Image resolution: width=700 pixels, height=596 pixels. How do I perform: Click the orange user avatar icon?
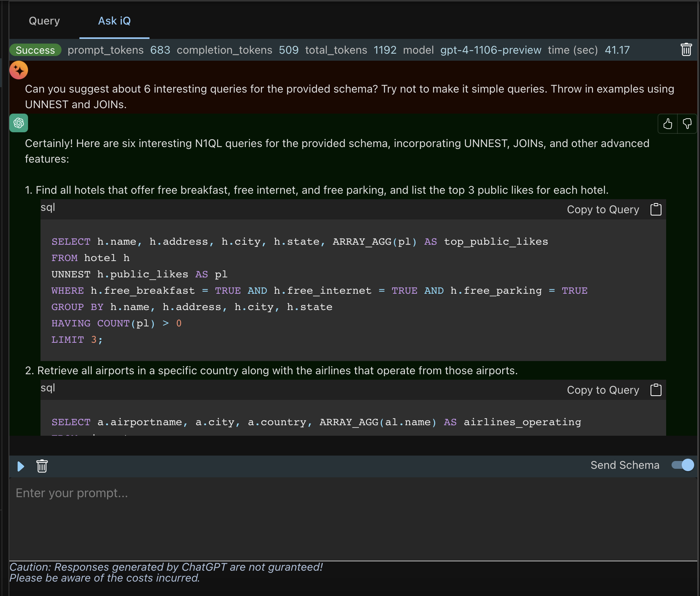pos(19,70)
